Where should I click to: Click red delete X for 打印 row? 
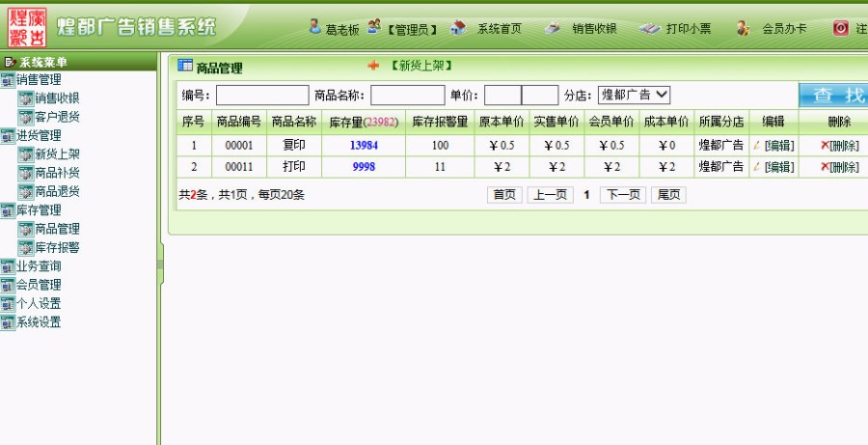[x=825, y=167]
